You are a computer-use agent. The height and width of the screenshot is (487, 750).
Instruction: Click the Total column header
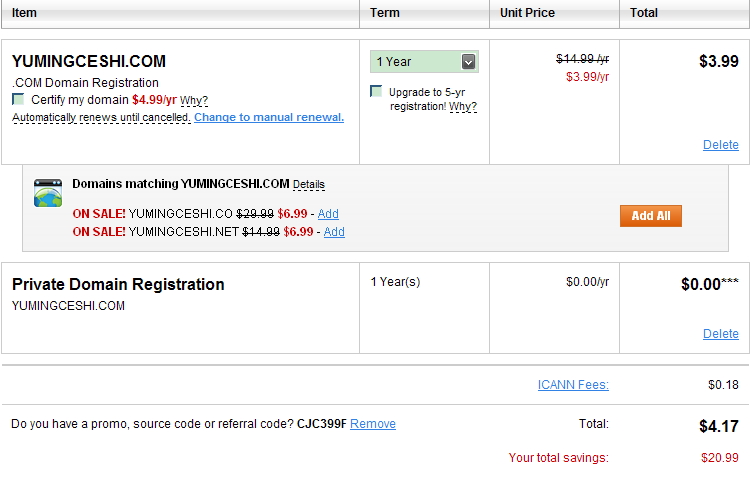point(644,13)
